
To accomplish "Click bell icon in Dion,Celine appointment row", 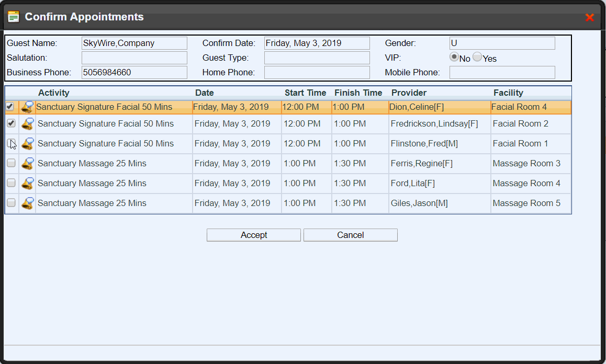I will click(27, 107).
